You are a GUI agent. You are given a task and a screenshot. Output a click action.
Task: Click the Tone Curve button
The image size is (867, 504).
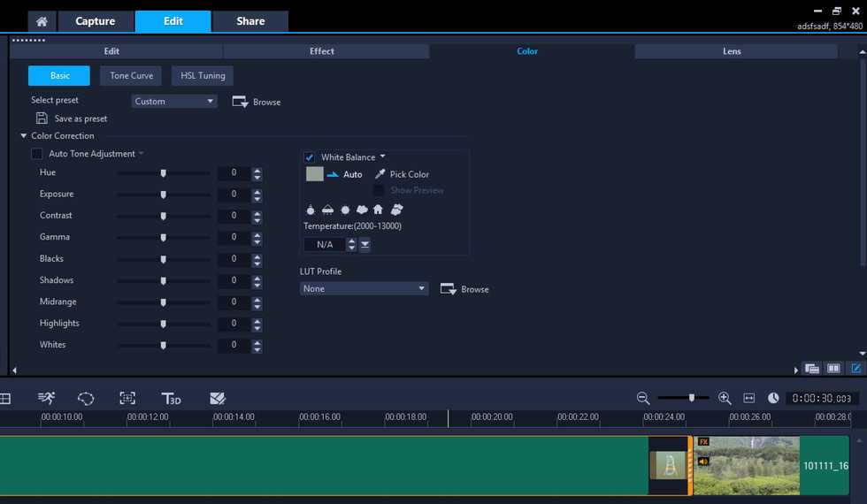click(131, 76)
